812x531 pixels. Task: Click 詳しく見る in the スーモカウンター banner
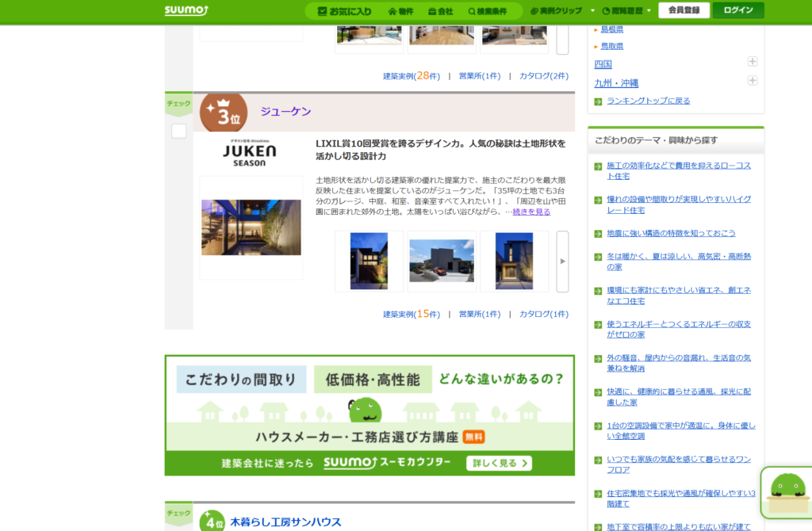pos(499,463)
